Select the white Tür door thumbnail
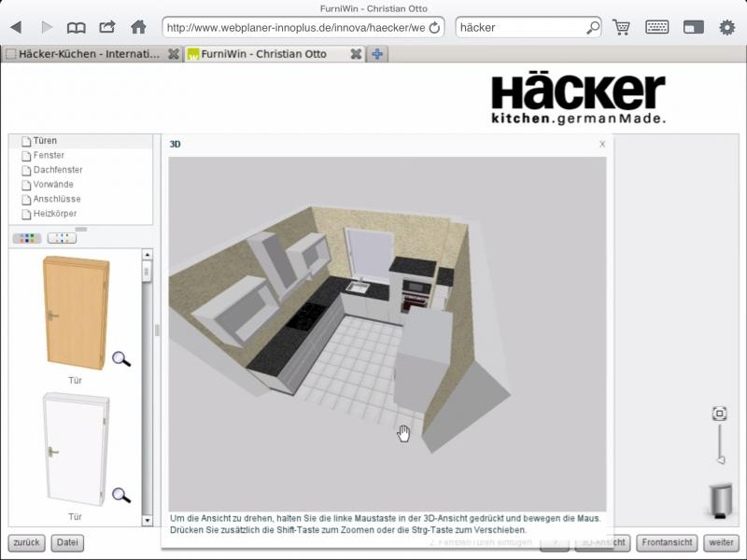Screen dimensions: 747x560 tap(77, 449)
